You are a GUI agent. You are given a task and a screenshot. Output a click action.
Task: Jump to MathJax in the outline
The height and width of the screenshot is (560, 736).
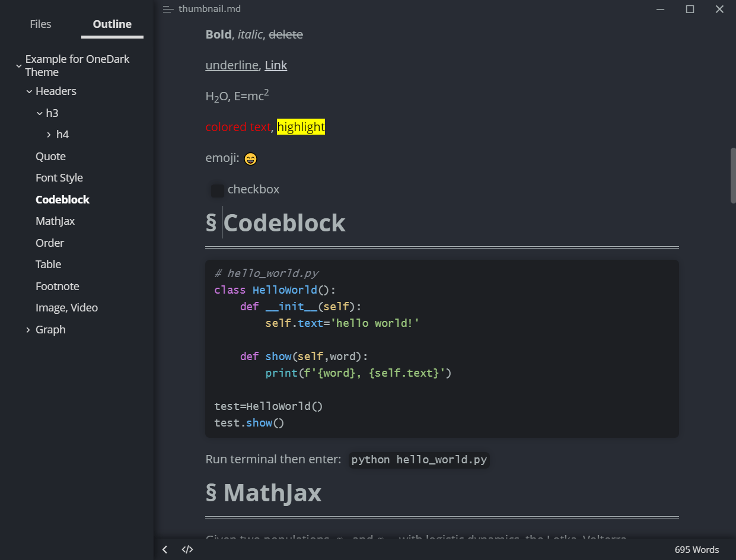point(55,221)
